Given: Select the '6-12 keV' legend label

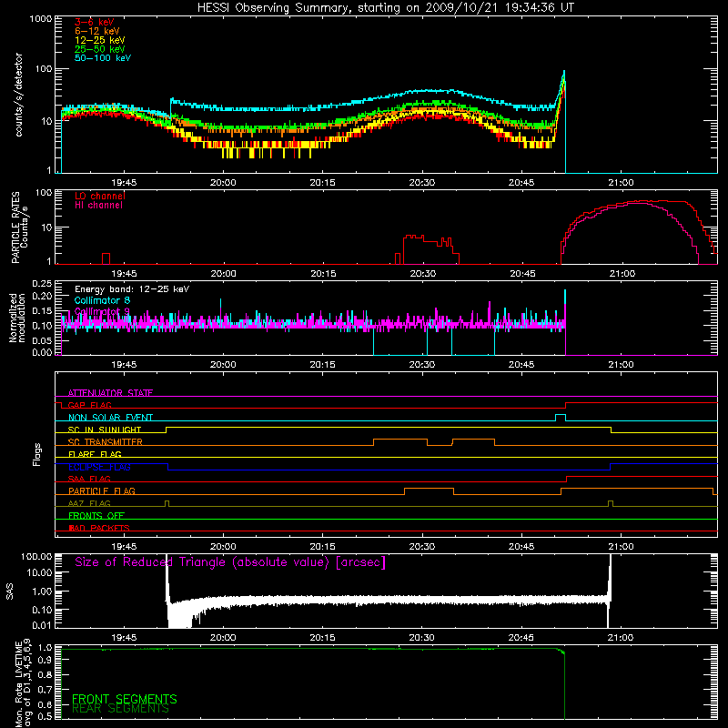Looking at the screenshot, I should coord(97,31).
